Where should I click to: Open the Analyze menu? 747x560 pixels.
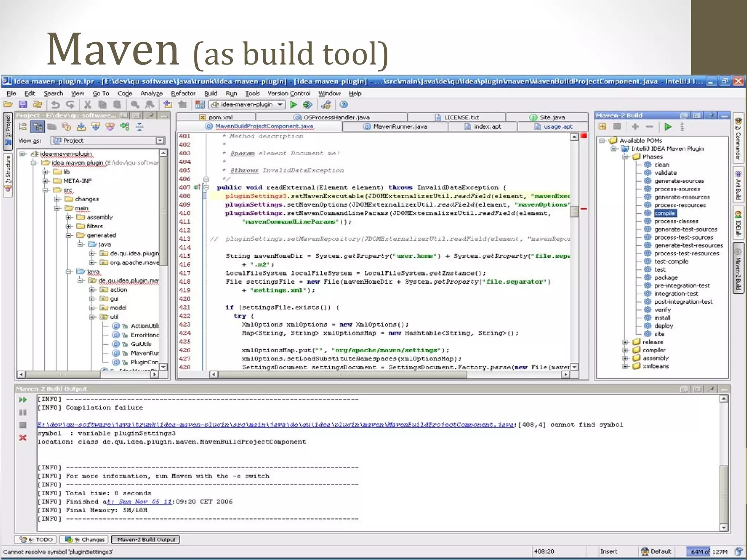(x=151, y=93)
